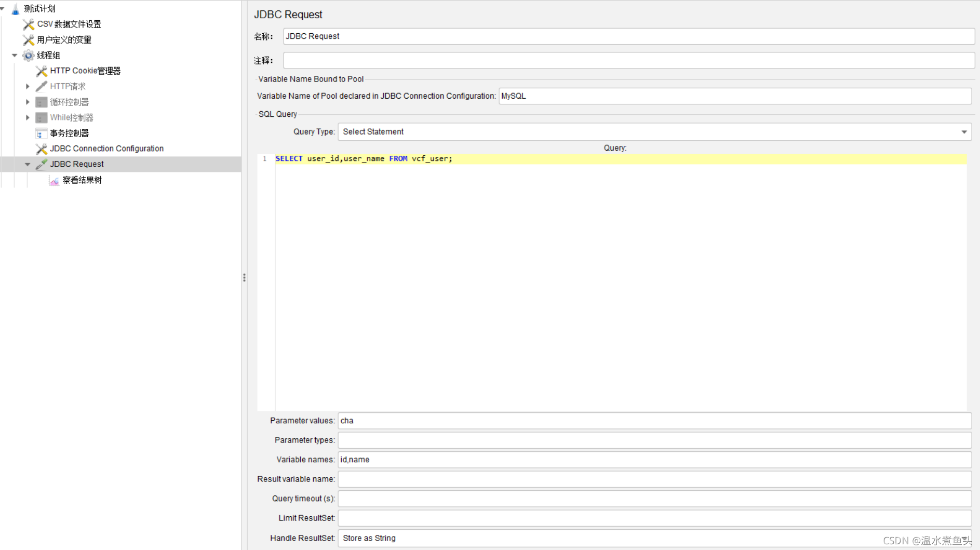Select HTTP Cookie管理器 element
The height and width of the screenshot is (550, 980).
[85, 71]
